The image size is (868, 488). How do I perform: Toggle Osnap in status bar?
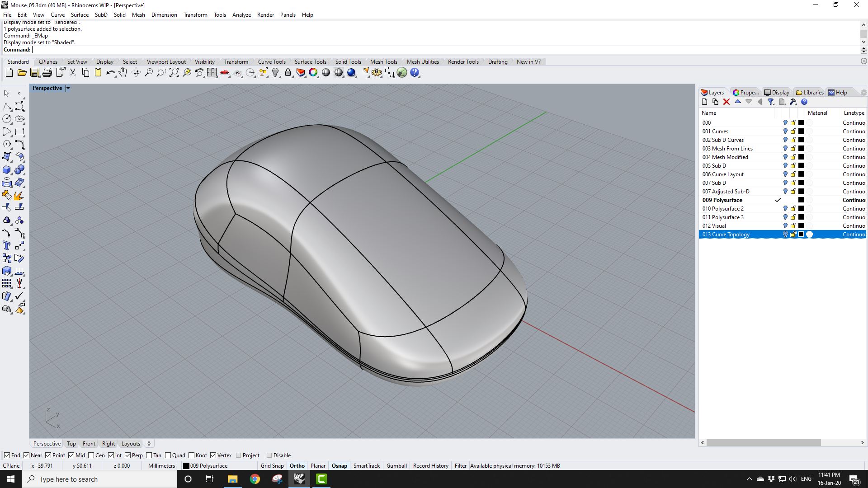pos(340,466)
